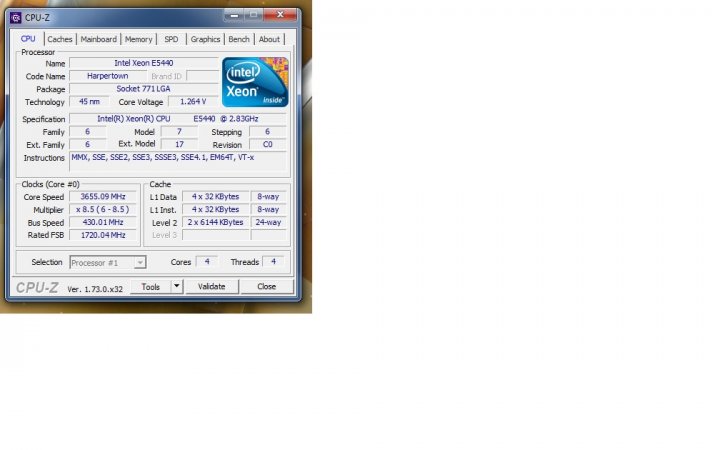Open the Graphics tab
Viewport: 720px width, 450px height.
point(205,39)
